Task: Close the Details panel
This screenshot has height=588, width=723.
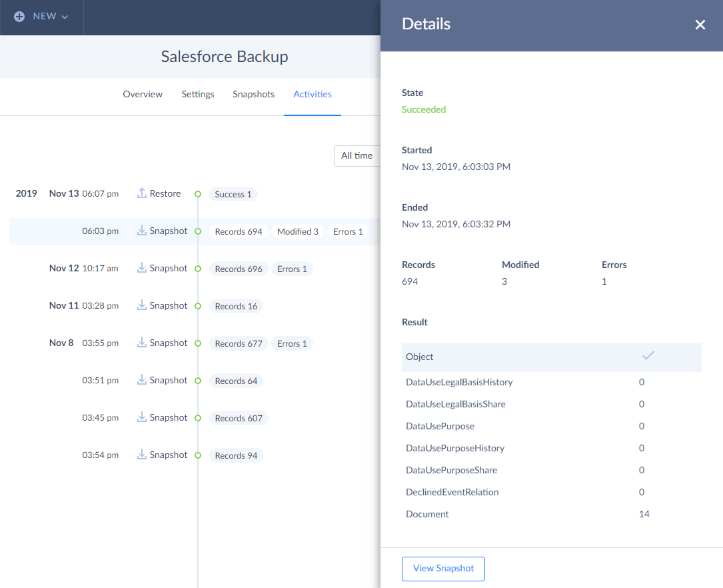Action: (x=700, y=25)
